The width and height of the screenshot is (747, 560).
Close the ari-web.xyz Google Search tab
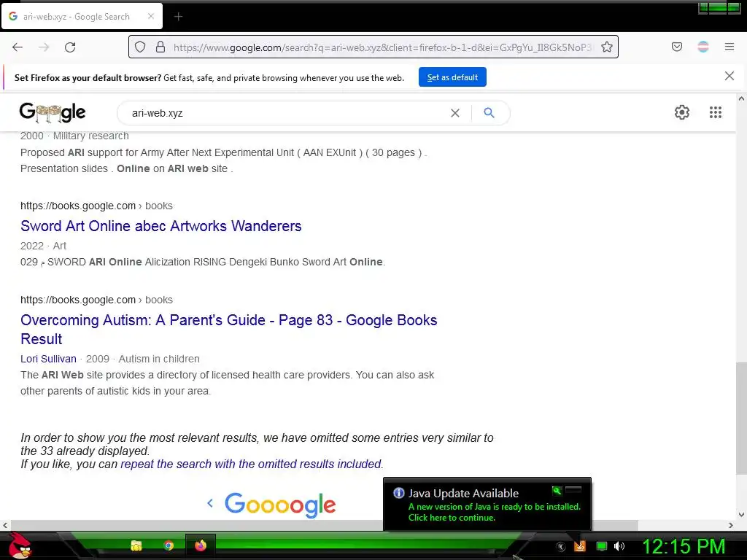click(151, 16)
